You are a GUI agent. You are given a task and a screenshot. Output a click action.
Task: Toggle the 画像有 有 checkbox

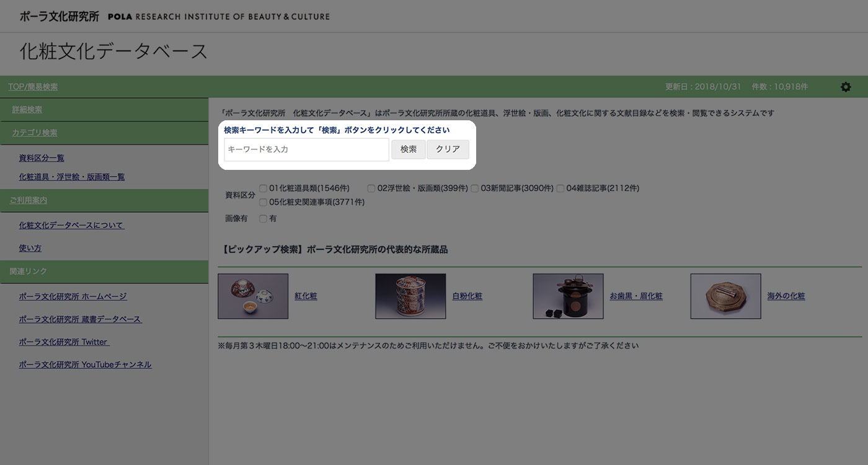[x=263, y=218]
